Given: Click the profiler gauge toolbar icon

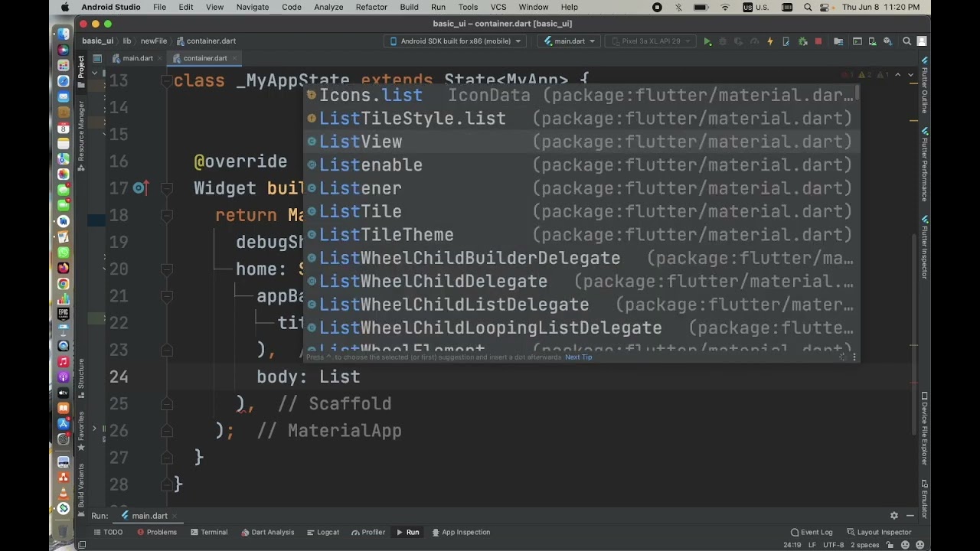Looking at the screenshot, I should tap(754, 41).
